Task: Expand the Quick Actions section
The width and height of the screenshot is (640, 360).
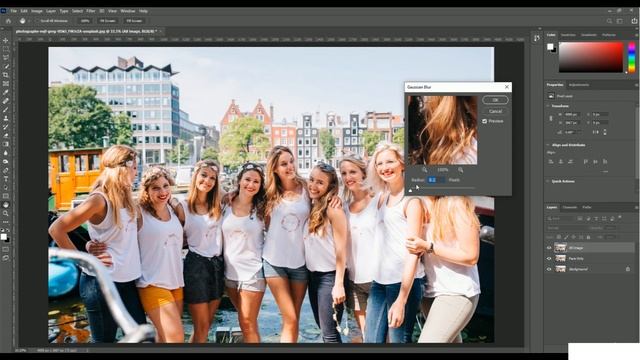Action: (548, 181)
